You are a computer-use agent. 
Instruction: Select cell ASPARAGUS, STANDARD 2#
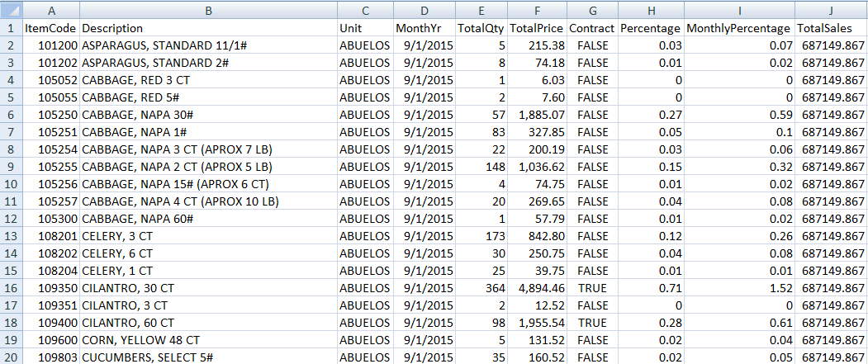coord(209,63)
